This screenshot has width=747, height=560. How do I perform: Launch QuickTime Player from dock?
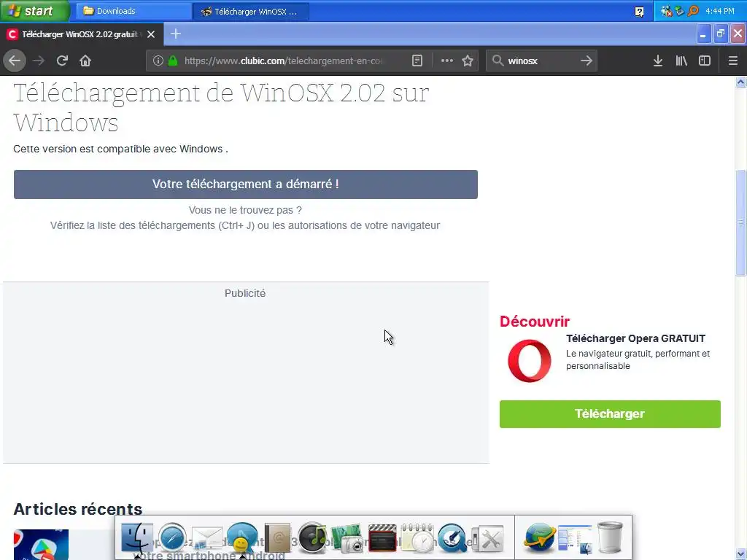(x=452, y=538)
